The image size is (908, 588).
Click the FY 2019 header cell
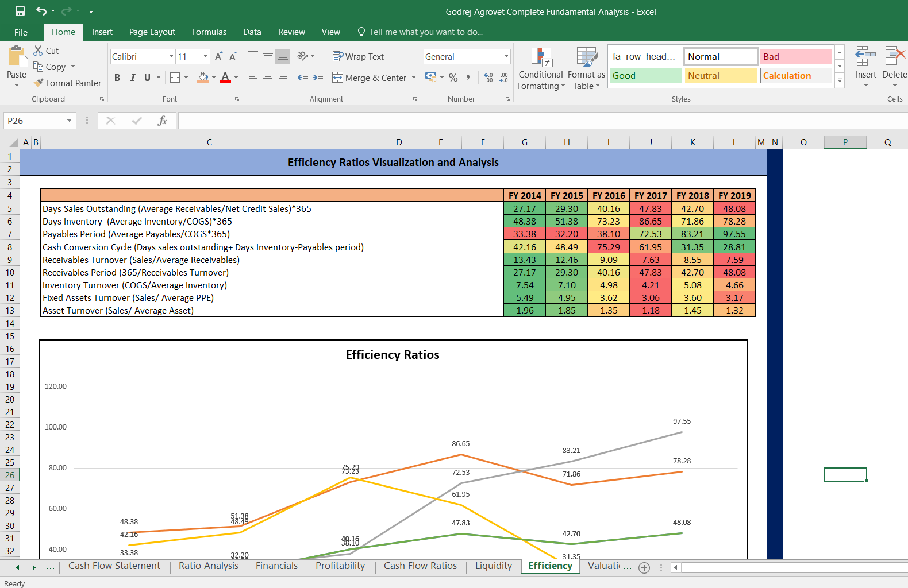point(734,195)
